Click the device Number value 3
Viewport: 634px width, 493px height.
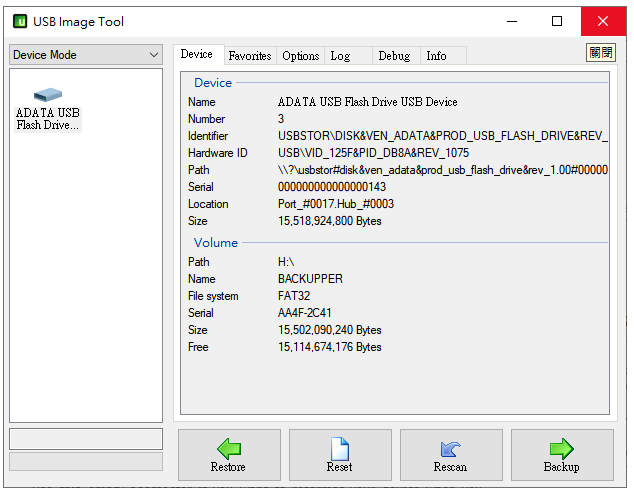[281, 119]
